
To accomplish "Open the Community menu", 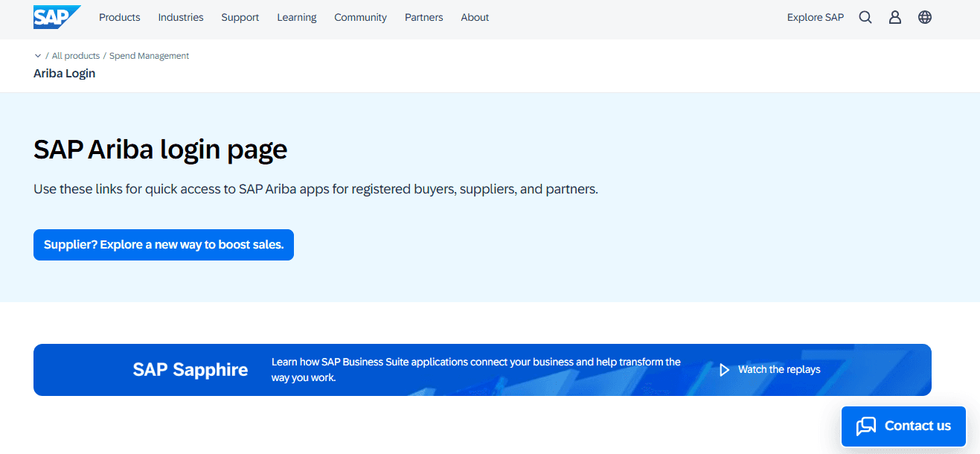I will 361,17.
